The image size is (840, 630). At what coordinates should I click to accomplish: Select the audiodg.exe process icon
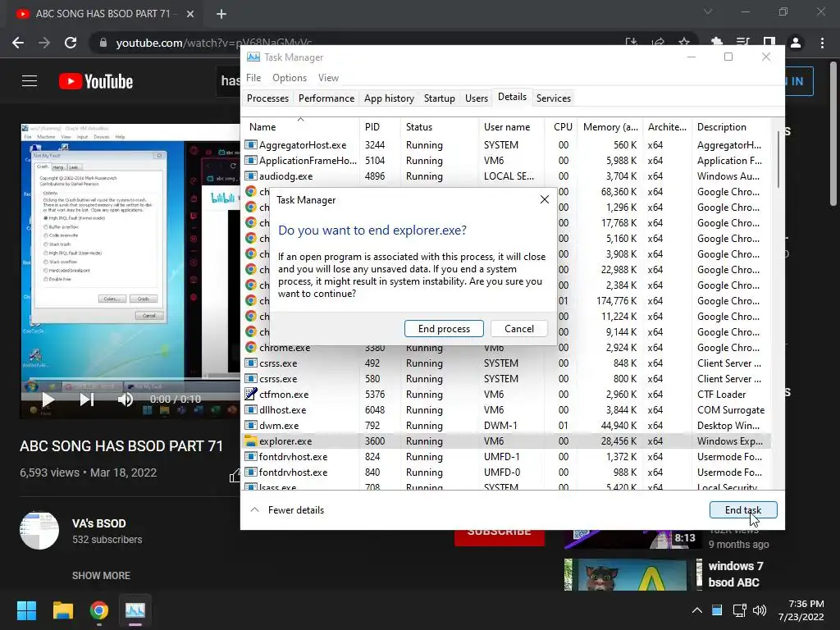click(251, 176)
